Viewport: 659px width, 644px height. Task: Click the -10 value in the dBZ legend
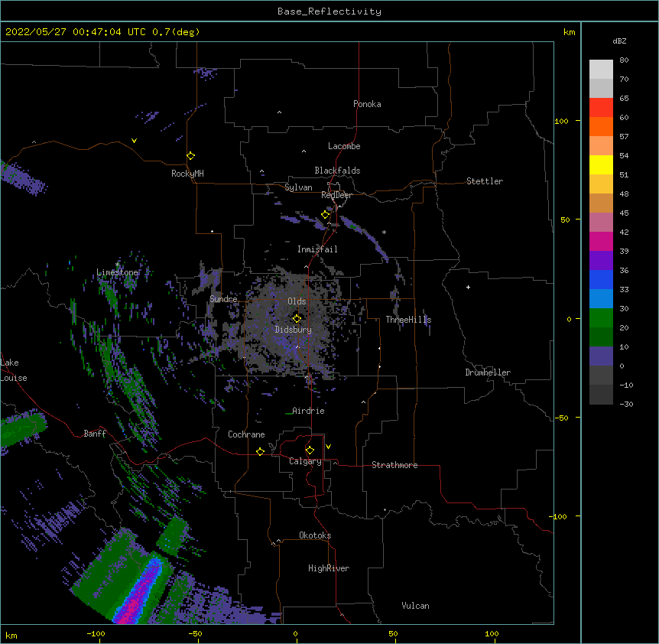626,385
